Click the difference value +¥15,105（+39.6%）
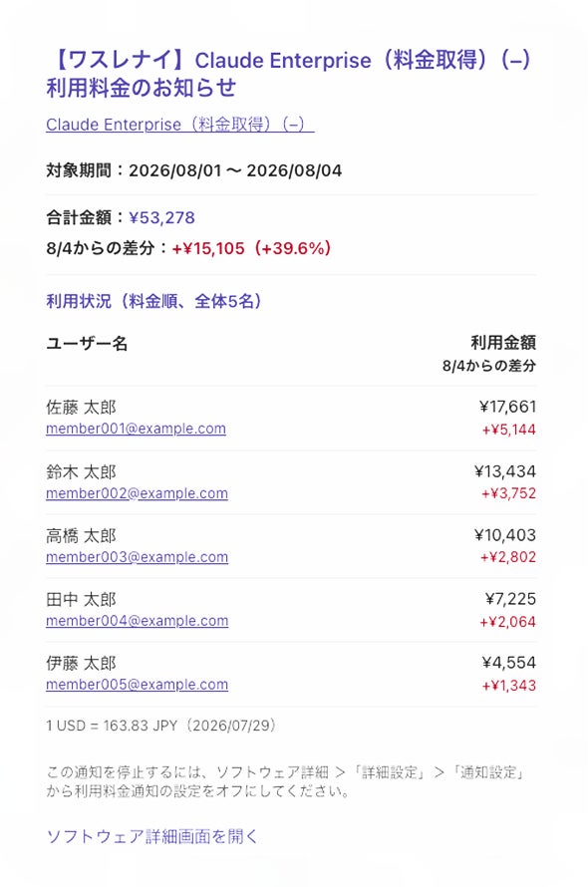This screenshot has width=588, height=887. click(251, 248)
